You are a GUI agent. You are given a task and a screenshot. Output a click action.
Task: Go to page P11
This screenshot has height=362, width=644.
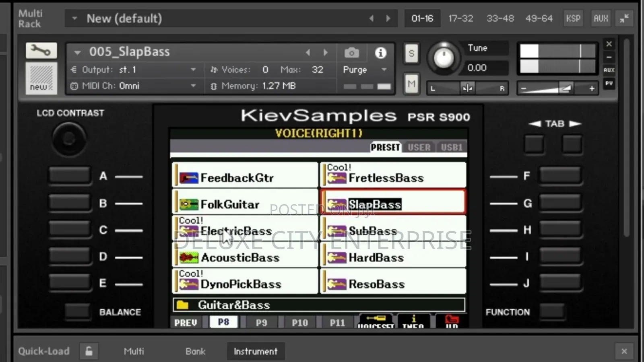pos(337,323)
